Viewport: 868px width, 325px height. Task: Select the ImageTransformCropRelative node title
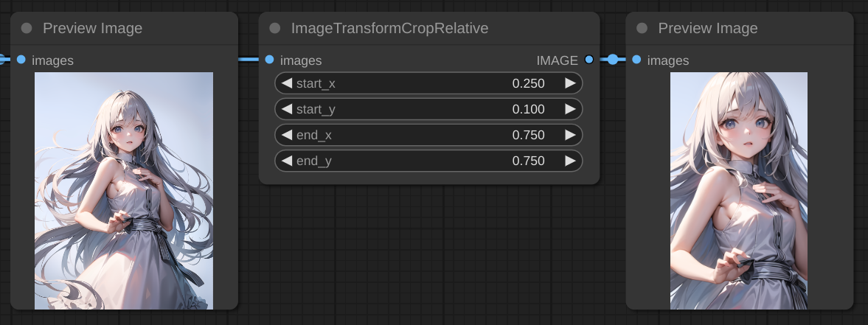pos(389,29)
